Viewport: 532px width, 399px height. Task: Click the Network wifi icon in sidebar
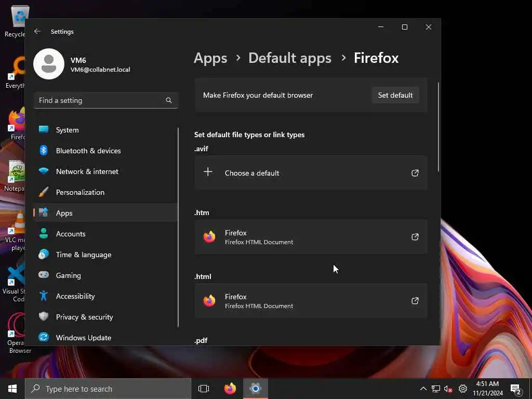point(44,170)
